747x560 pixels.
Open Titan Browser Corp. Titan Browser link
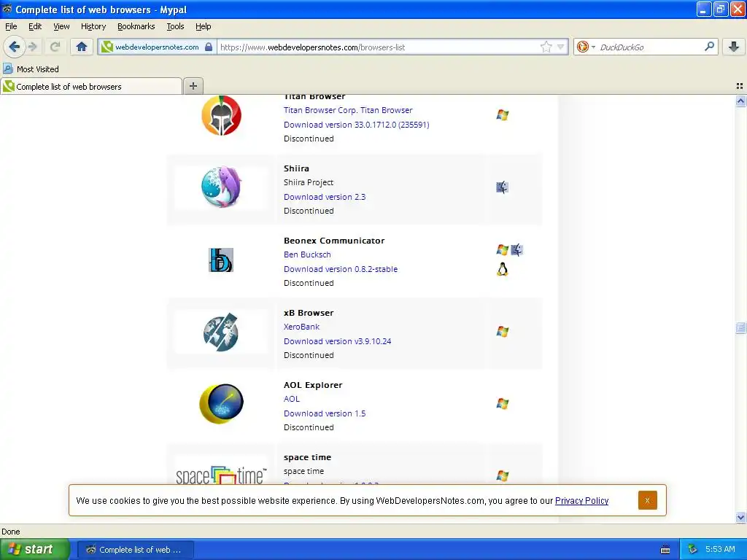click(x=348, y=110)
